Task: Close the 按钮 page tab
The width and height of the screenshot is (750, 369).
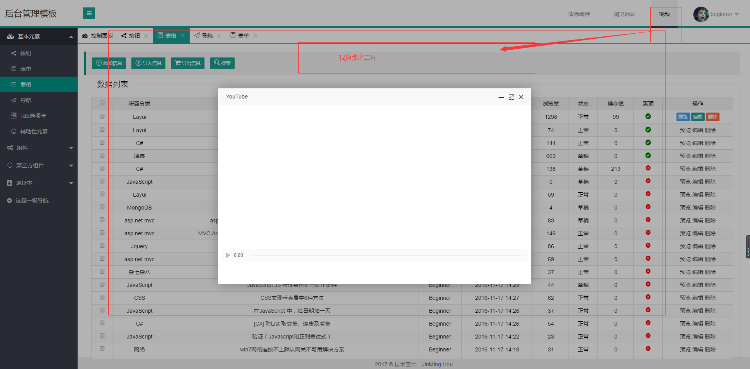Action: [146, 35]
